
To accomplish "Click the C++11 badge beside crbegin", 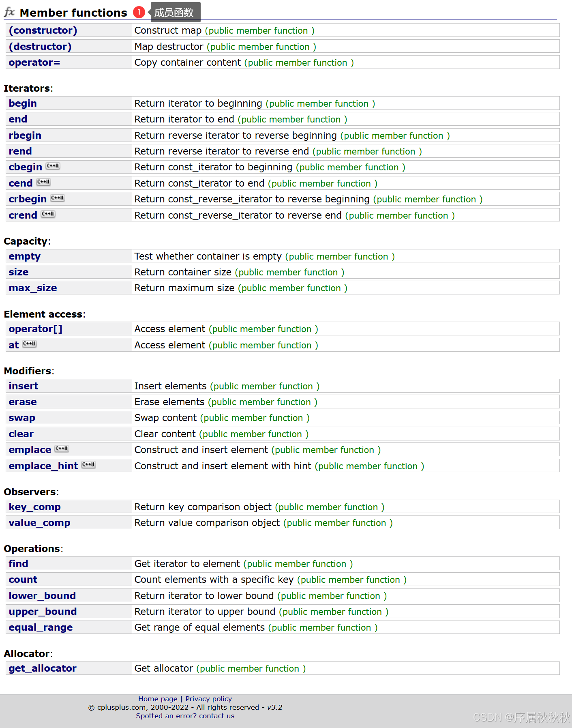I will tap(58, 198).
